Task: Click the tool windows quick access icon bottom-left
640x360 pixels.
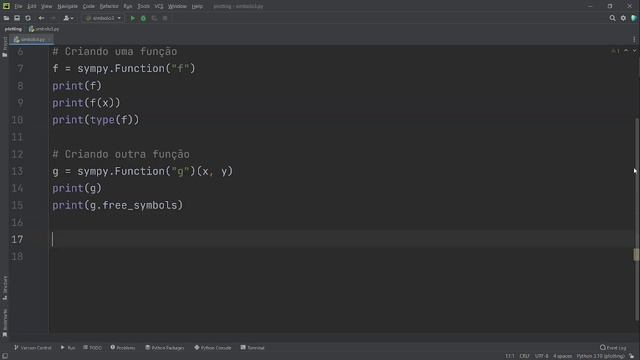Action: (5, 356)
